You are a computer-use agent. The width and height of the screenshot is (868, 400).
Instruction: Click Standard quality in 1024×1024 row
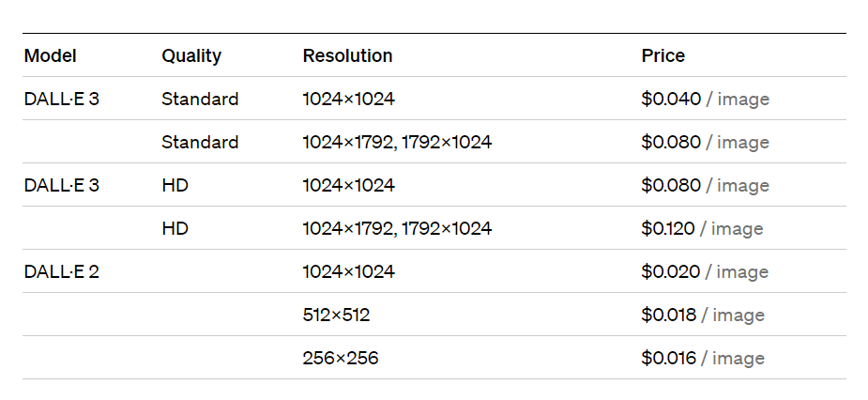[200, 99]
